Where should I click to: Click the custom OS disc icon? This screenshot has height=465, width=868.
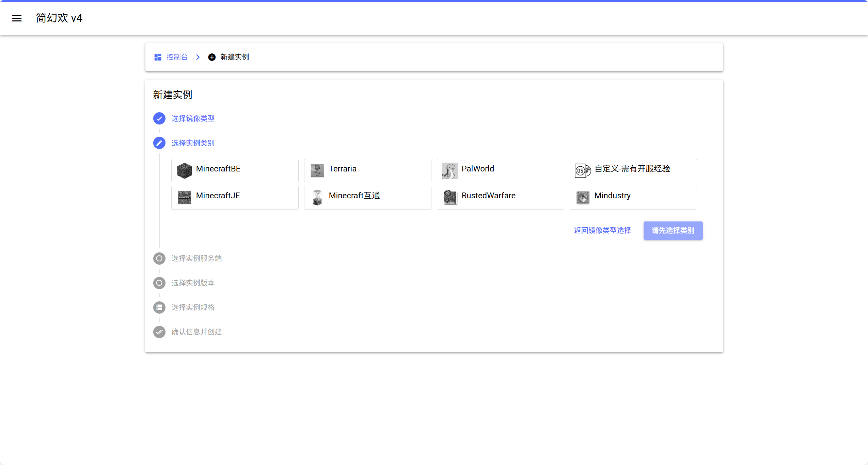pos(583,170)
